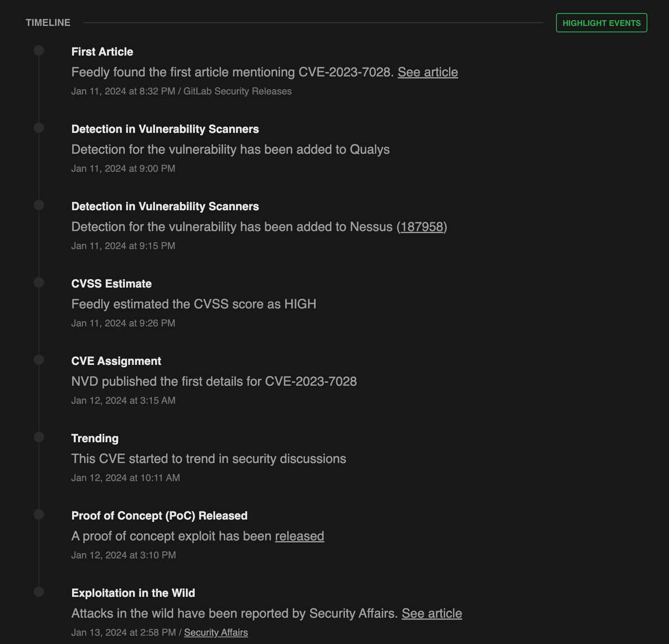Open Nessus plugin 187958 link
This screenshot has height=644, width=669.
point(422,227)
